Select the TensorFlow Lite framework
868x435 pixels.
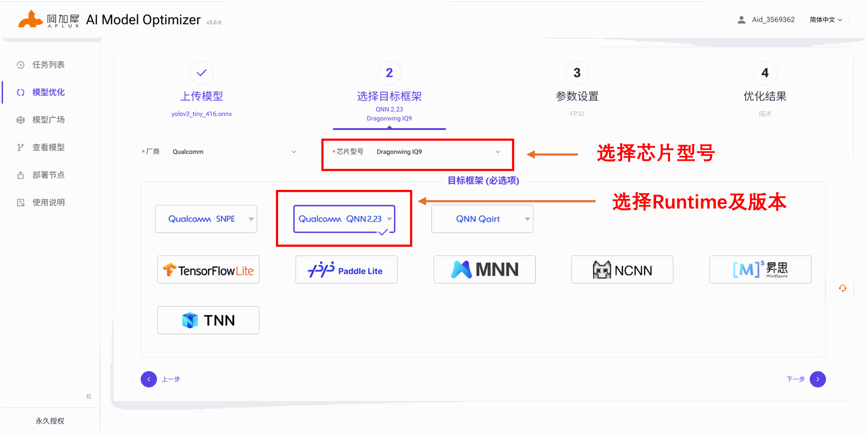coord(208,270)
